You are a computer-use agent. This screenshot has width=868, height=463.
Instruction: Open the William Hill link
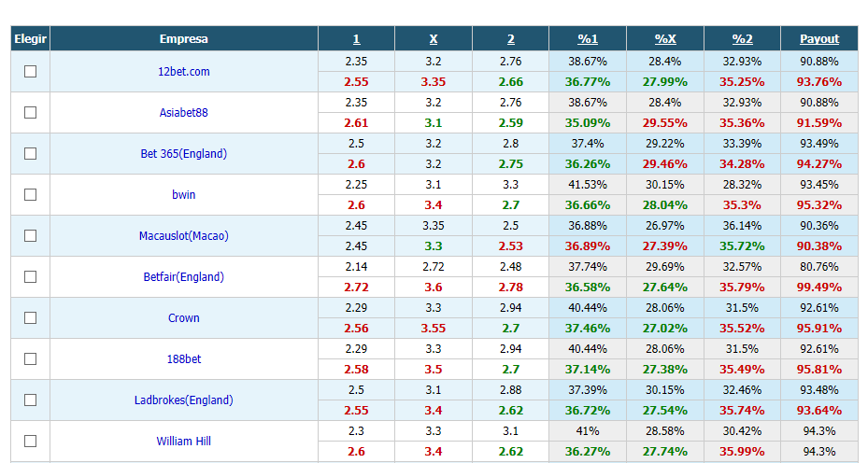point(184,441)
